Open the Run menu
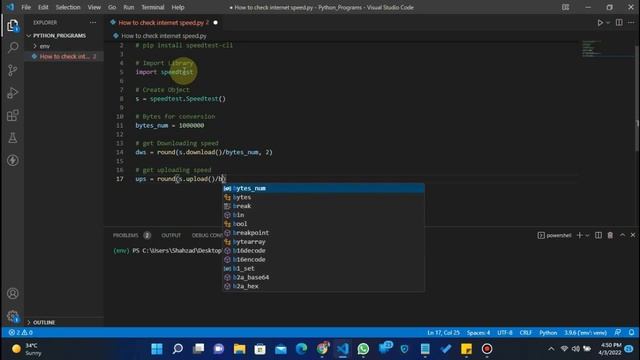This screenshot has height=360, width=640. click(x=129, y=7)
